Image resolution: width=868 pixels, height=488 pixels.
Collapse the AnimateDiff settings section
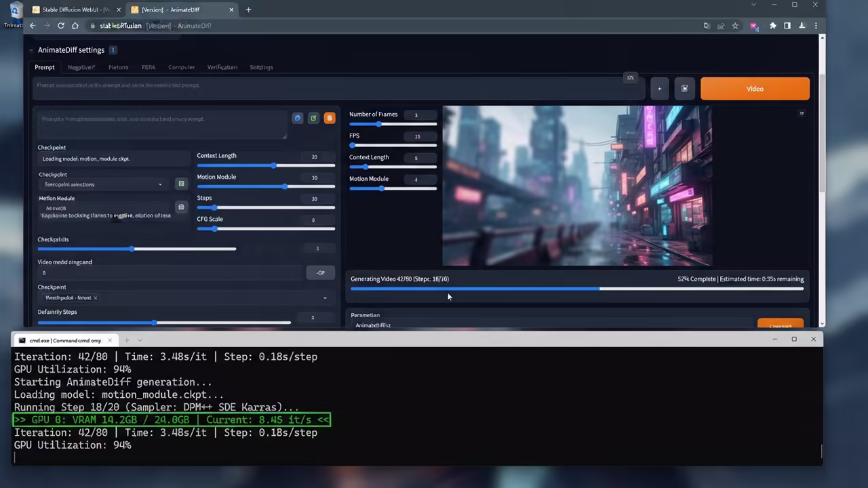click(x=32, y=50)
